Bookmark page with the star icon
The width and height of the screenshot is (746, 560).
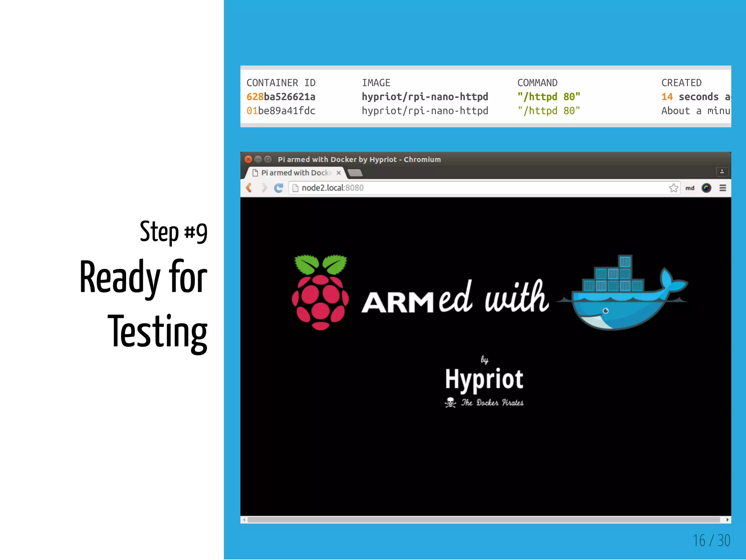(x=674, y=188)
